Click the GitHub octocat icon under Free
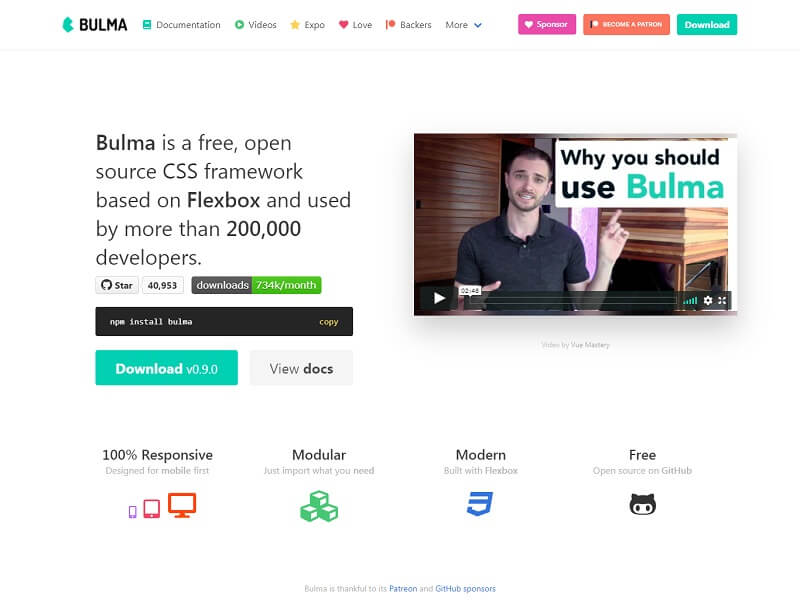 click(642, 504)
